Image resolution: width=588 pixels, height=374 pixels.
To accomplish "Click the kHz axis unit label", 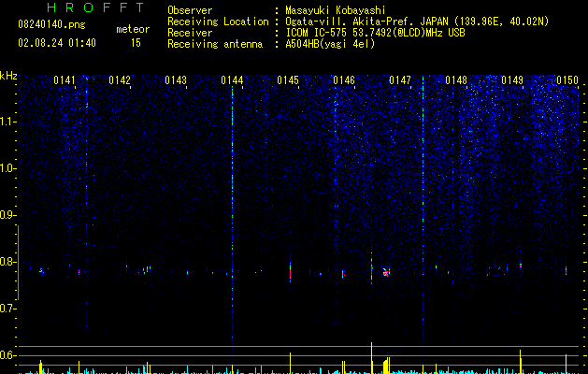I will (x=8, y=76).
